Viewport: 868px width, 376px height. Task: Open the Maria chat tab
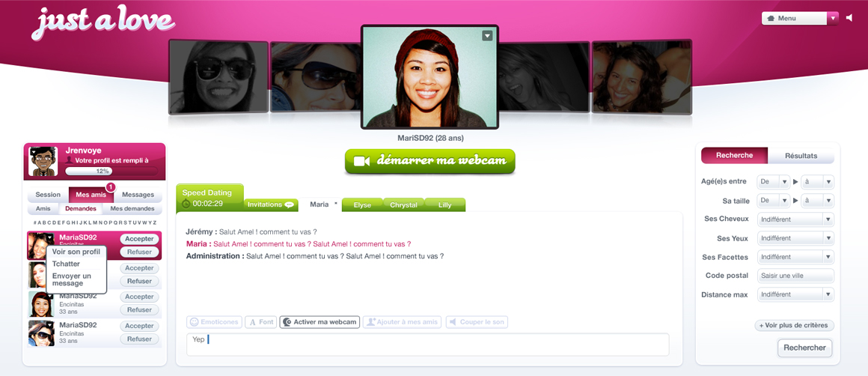point(320,204)
